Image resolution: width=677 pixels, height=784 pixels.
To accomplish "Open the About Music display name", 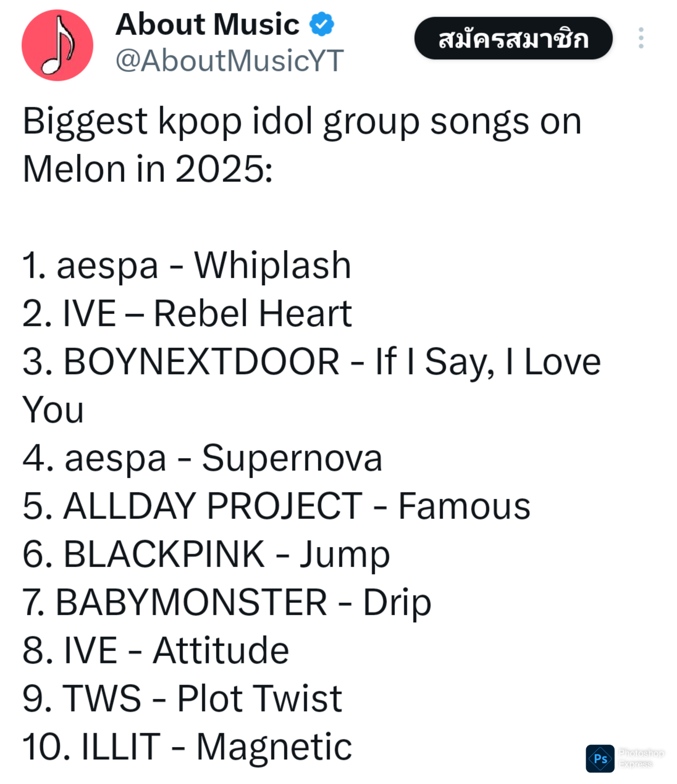I will pos(207,24).
